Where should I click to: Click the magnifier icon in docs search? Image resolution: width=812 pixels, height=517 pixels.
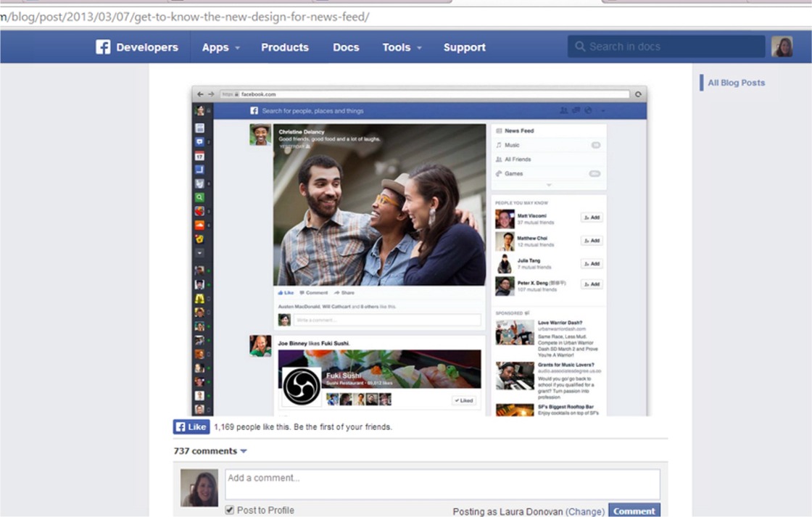580,46
